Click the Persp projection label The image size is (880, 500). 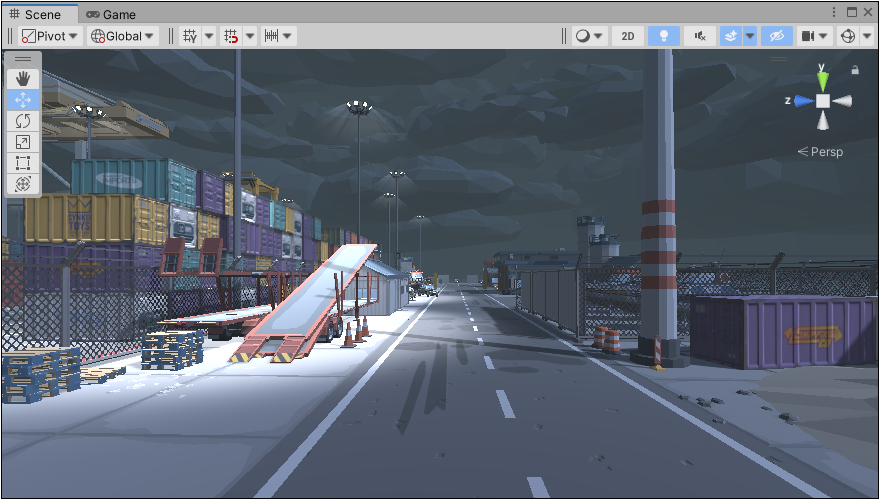(825, 152)
